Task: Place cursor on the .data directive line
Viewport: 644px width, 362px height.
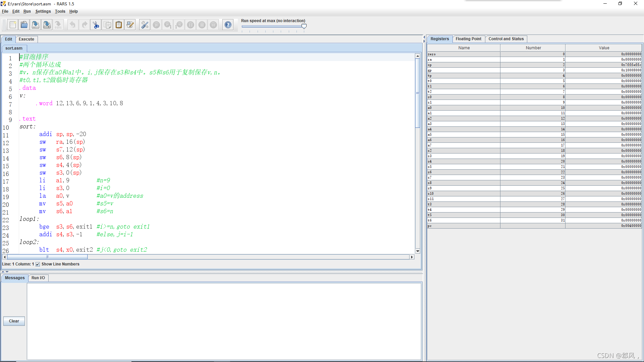Action: pos(28,88)
